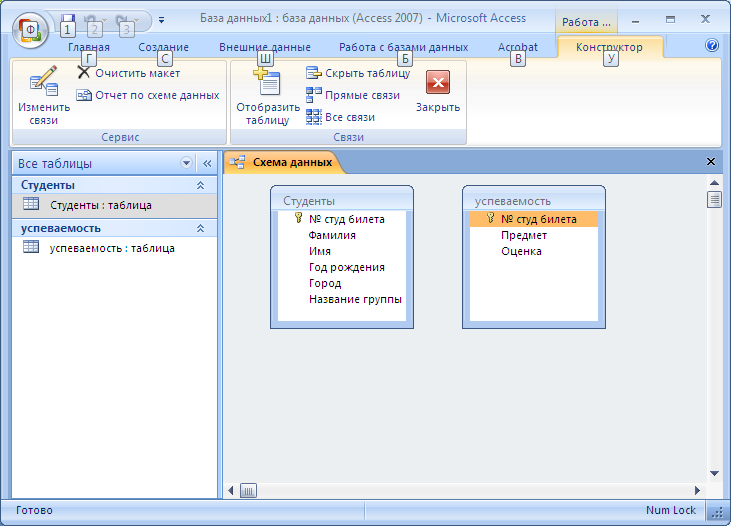
Task: Click the Office button orb
Action: [30, 30]
